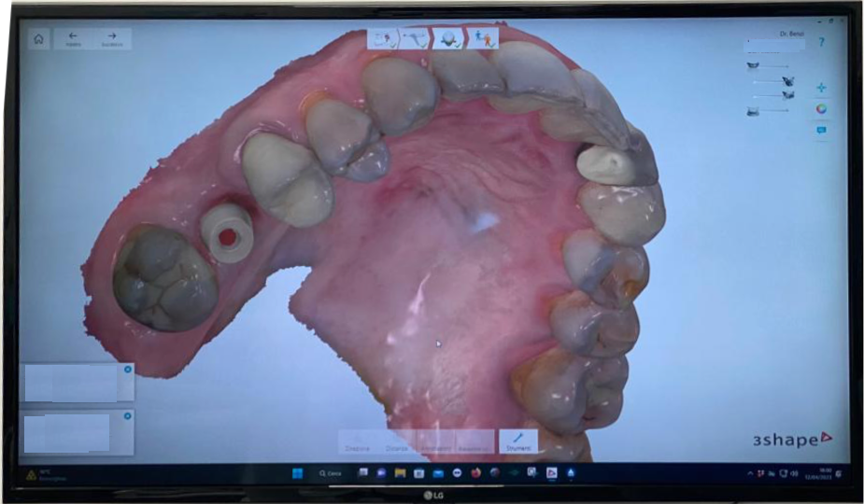Close the upper notification card

[128, 370]
